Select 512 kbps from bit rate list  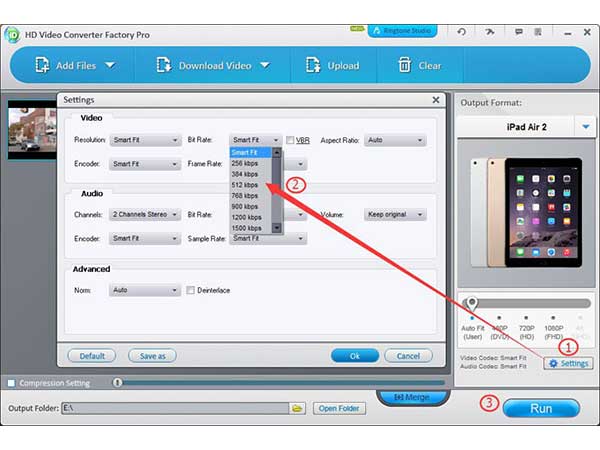[245, 185]
